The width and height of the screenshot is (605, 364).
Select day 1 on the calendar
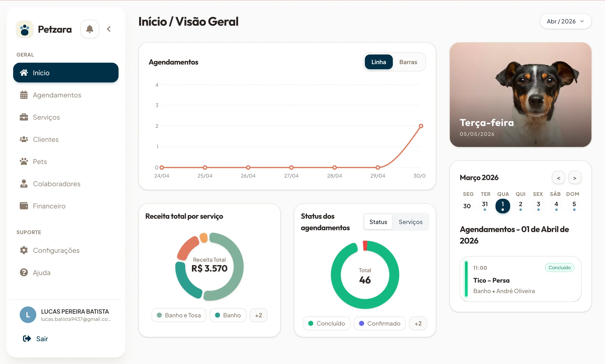[503, 206]
